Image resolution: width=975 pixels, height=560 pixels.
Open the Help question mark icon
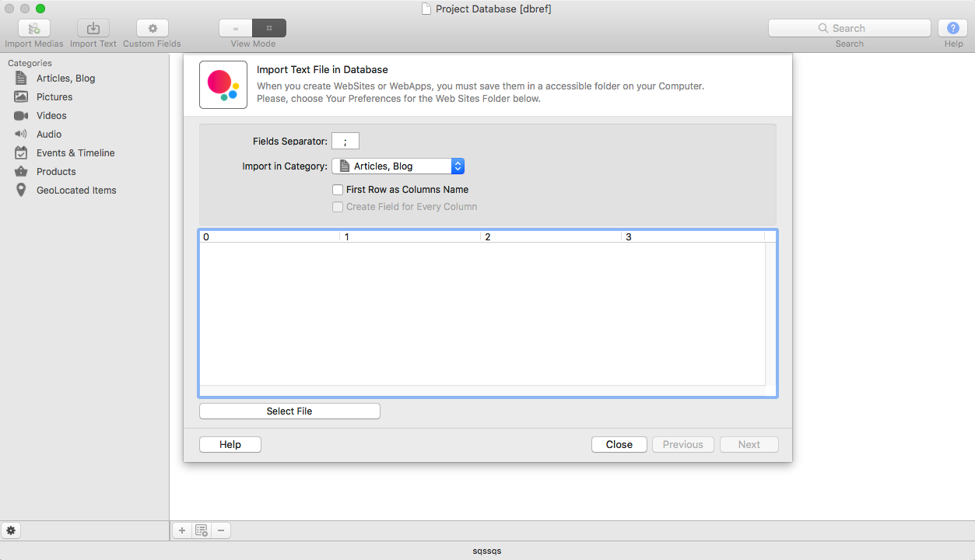952,29
